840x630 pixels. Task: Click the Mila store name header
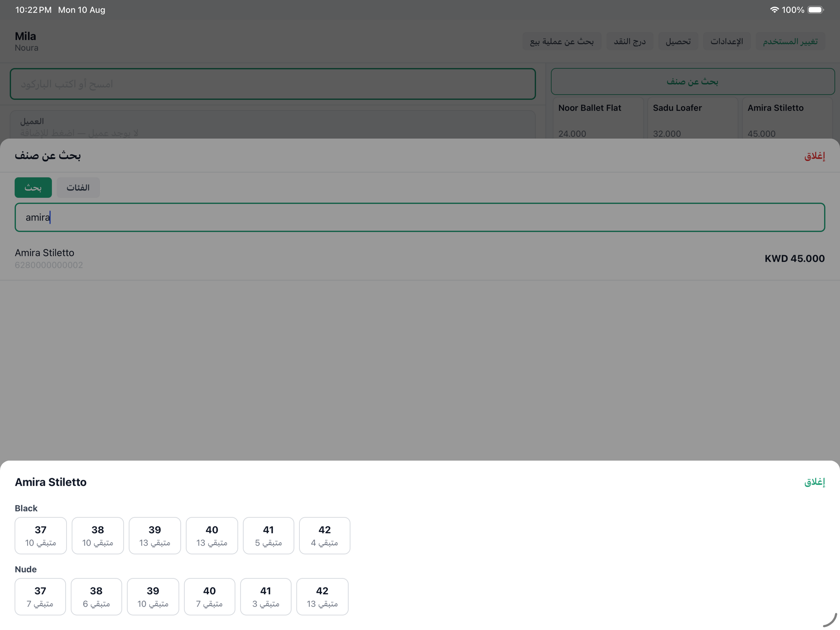[25, 36]
